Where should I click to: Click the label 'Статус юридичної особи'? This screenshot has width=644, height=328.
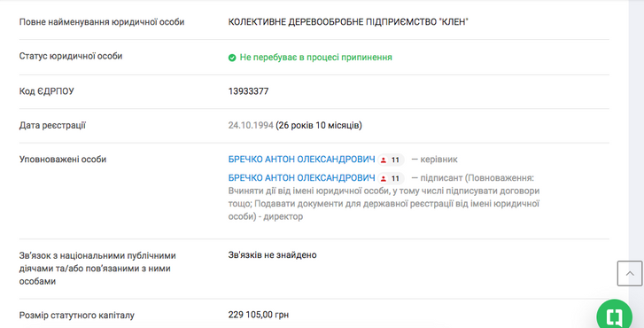[71, 57]
